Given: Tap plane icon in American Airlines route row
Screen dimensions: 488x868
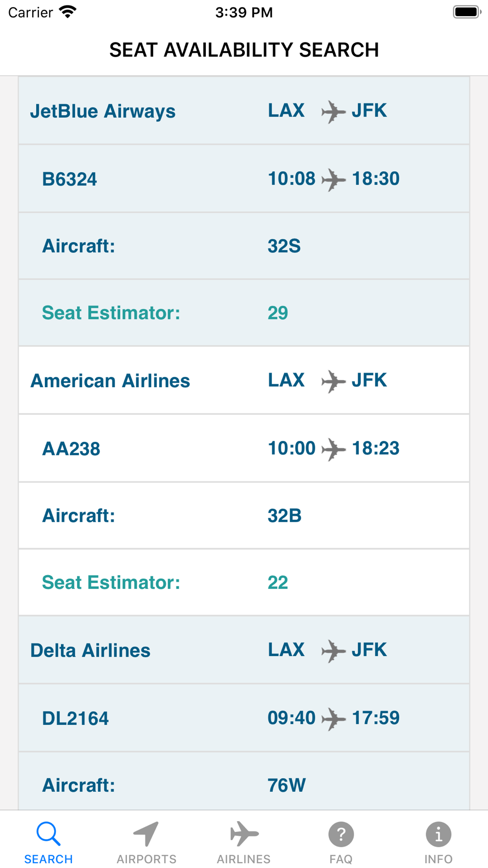Looking at the screenshot, I should point(333,381).
